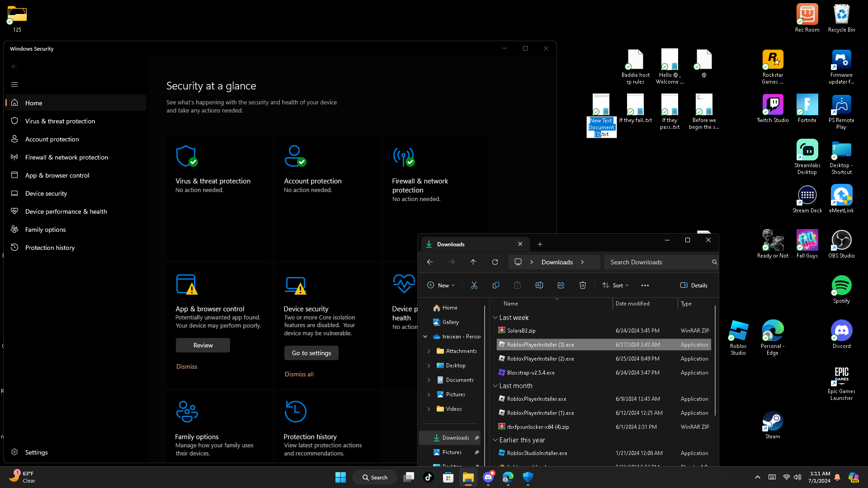The width and height of the screenshot is (868, 488).
Task: Select SolaraB2.zip in the file list
Action: pyautogui.click(x=604, y=331)
